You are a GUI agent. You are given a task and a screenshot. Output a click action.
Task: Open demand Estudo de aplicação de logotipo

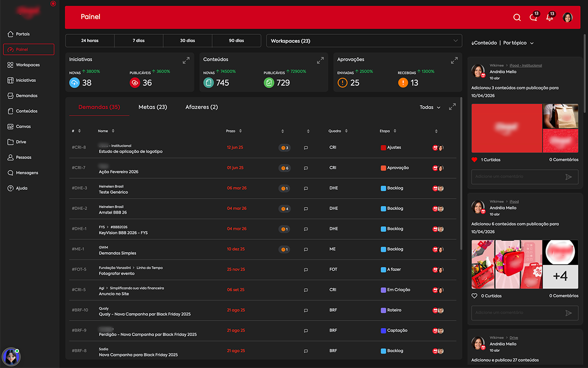pos(130,152)
